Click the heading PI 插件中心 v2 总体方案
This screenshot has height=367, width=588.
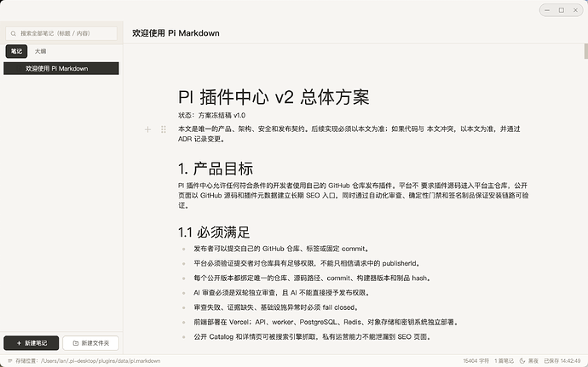point(274,97)
